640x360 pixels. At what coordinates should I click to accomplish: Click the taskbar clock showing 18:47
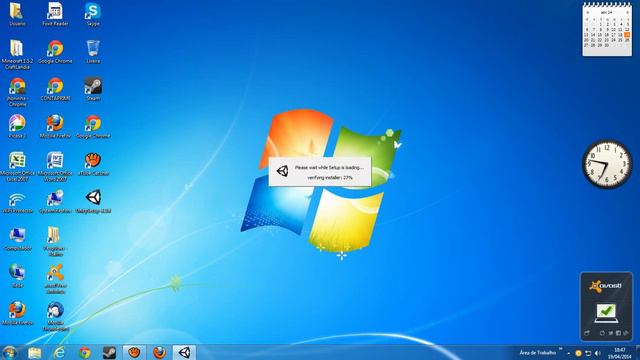[620, 353]
